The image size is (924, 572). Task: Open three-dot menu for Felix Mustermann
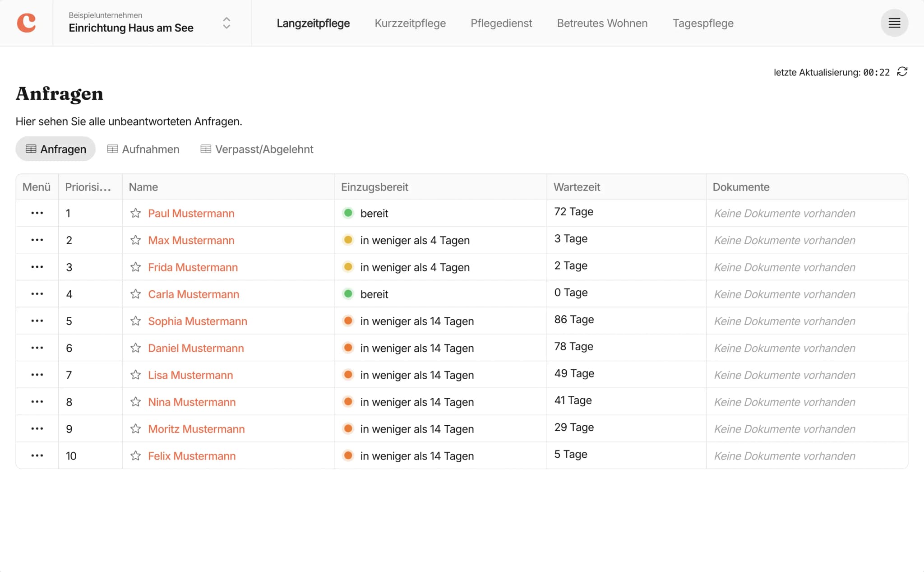pos(37,456)
